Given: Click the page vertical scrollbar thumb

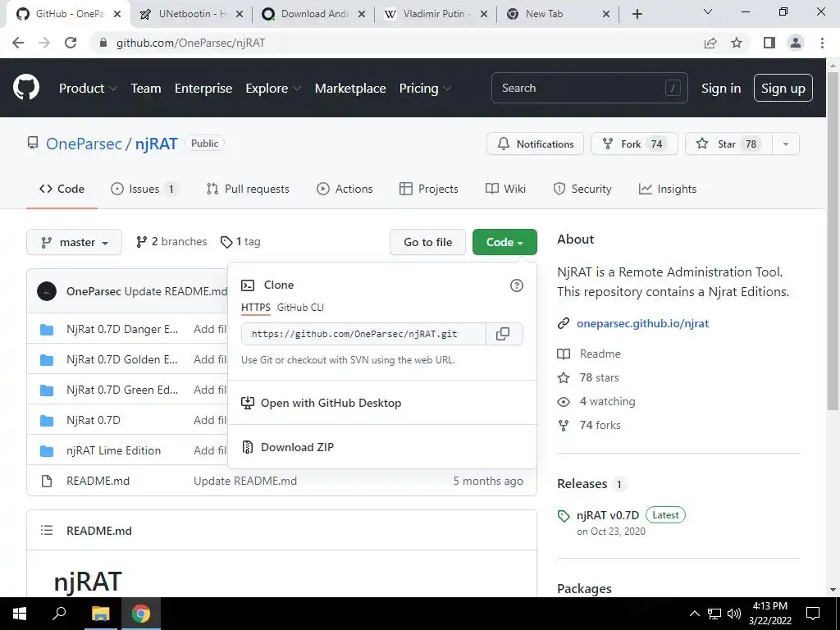Looking at the screenshot, I should click(833, 241).
